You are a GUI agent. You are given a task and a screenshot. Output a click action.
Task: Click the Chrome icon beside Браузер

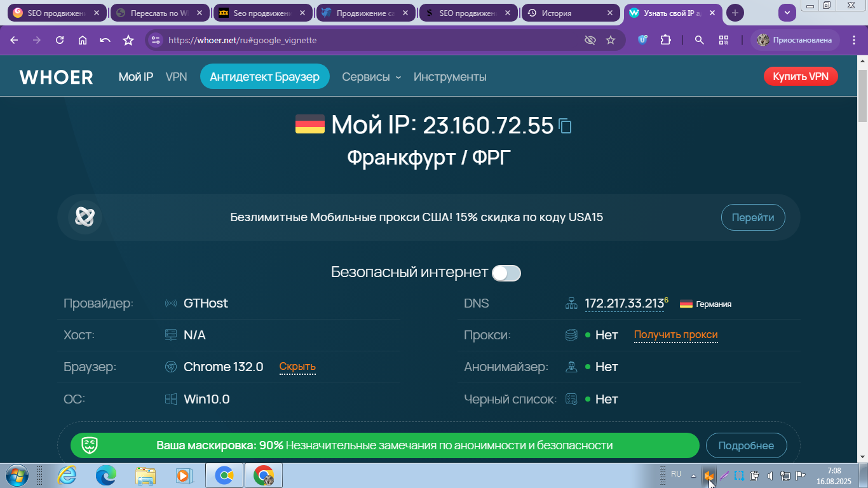click(170, 367)
